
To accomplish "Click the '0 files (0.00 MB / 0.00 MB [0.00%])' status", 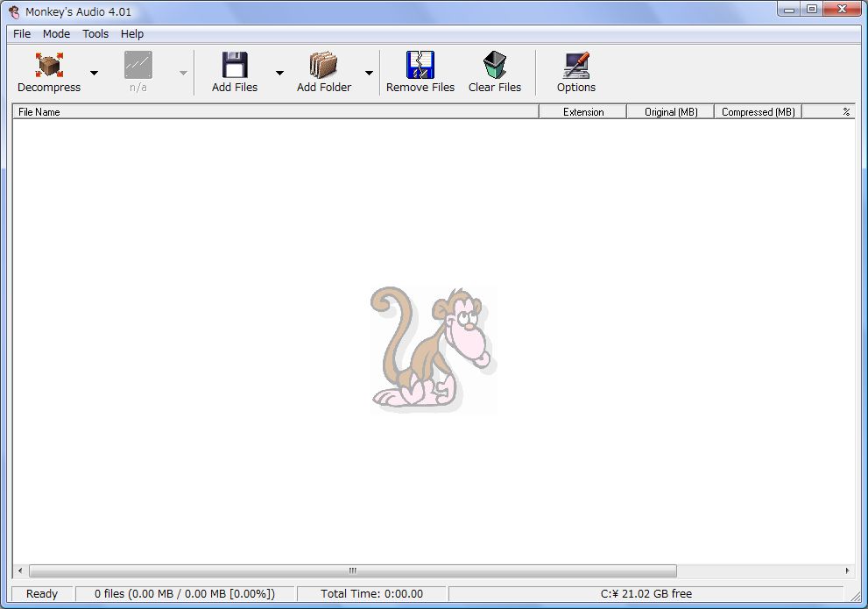I will pyautogui.click(x=185, y=594).
